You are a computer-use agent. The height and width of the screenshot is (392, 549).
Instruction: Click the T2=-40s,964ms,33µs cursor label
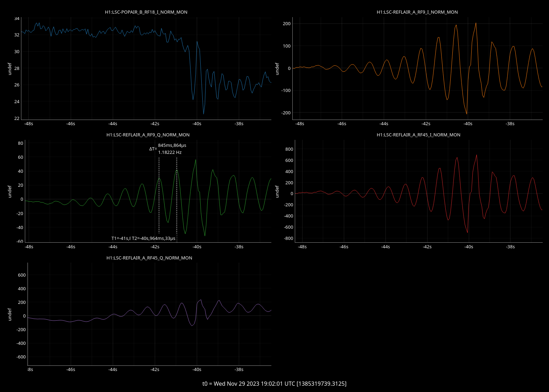point(153,238)
